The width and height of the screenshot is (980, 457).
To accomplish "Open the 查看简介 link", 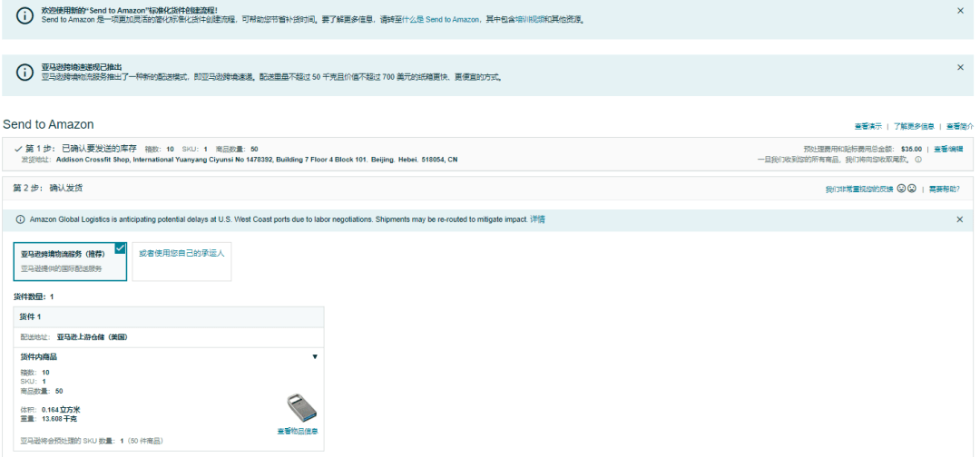I will tap(959, 126).
